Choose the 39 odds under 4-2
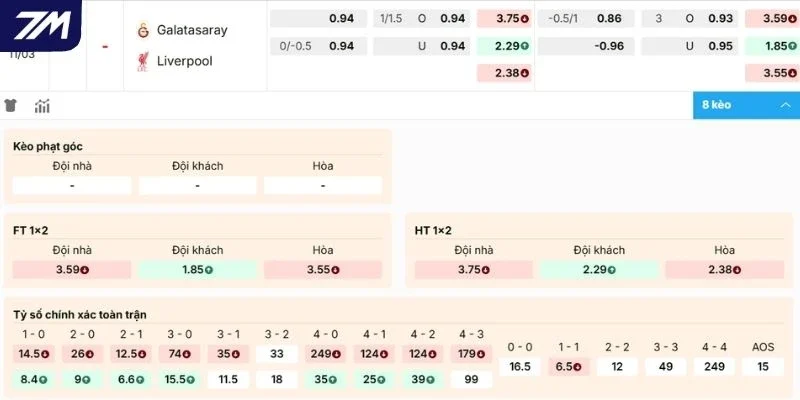 click(x=423, y=380)
